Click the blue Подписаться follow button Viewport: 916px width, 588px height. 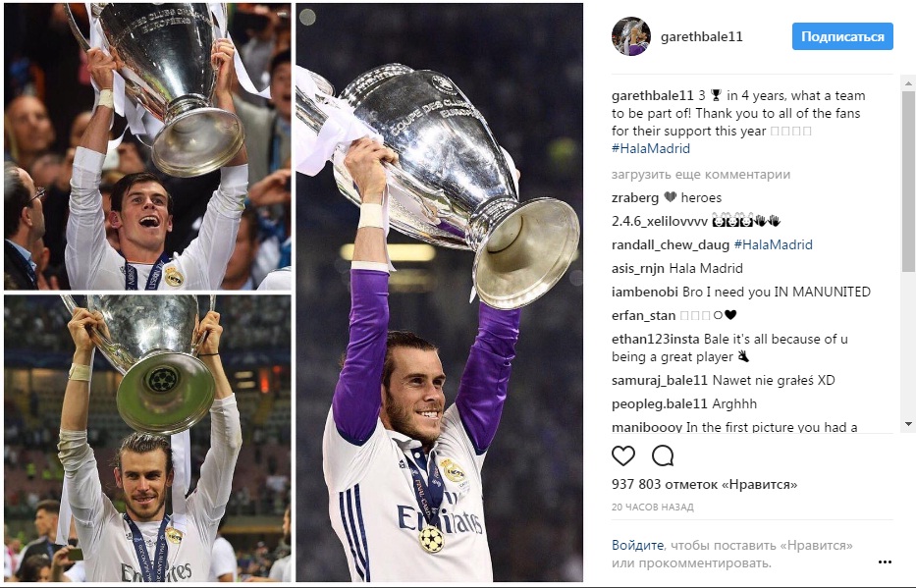[x=842, y=36]
